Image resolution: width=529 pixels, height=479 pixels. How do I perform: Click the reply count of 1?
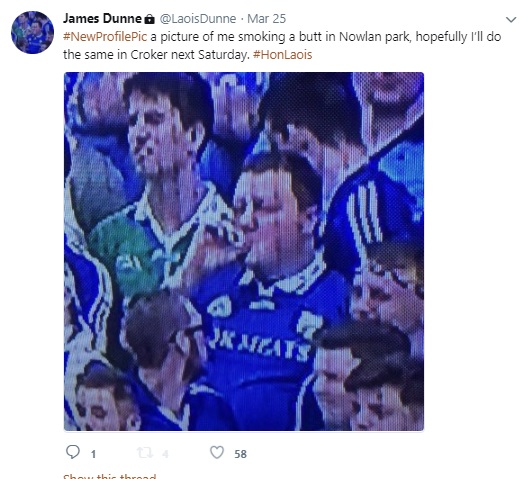pos(93,454)
